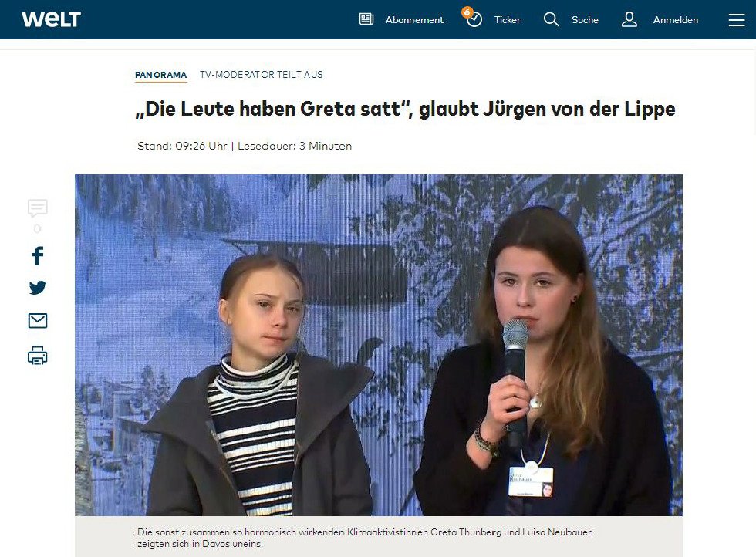Click the Ticker menu label
This screenshot has height=557, width=756.
[508, 20]
